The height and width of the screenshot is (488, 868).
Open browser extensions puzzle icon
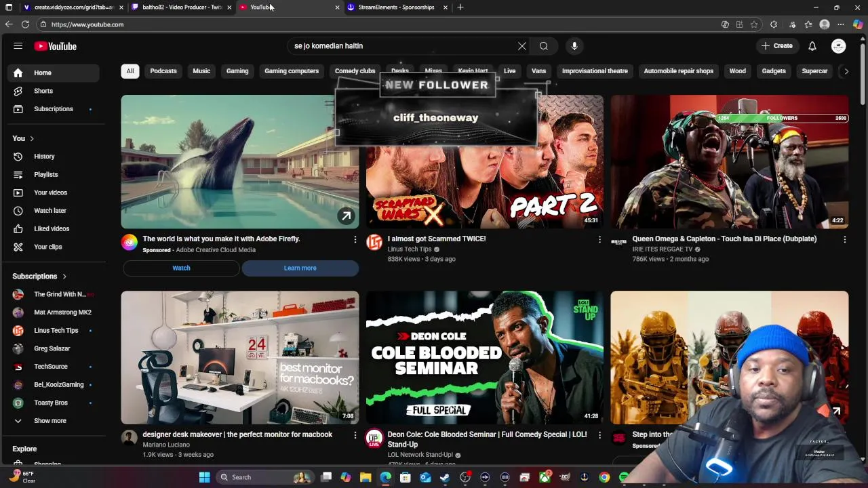tap(774, 24)
